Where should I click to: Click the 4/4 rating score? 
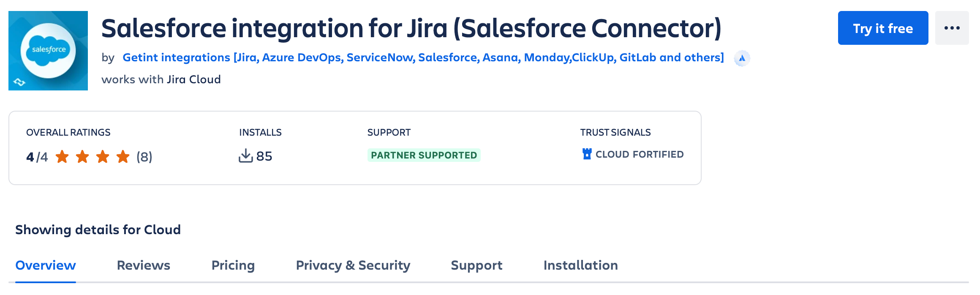(x=37, y=157)
